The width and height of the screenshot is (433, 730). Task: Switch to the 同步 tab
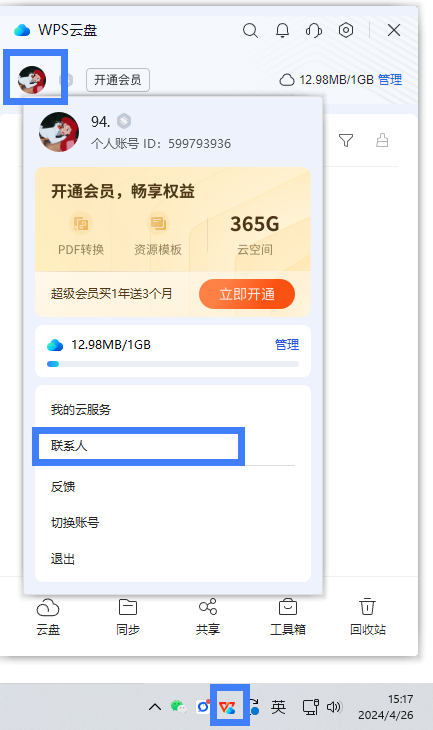(128, 617)
